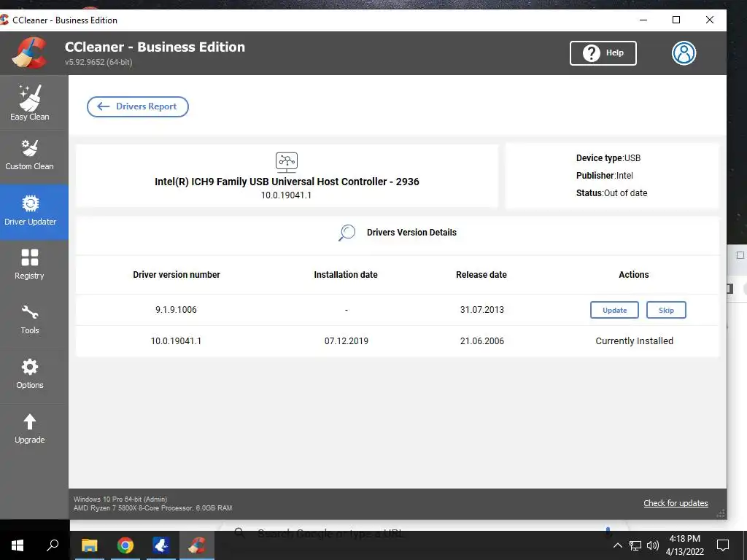747x560 pixels.
Task: Click release date 21.06.2006
Action: pyautogui.click(x=481, y=341)
